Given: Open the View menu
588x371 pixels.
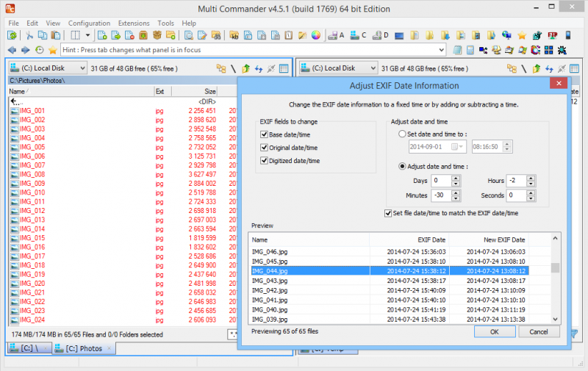Looking at the screenshot, I should click(x=53, y=24).
